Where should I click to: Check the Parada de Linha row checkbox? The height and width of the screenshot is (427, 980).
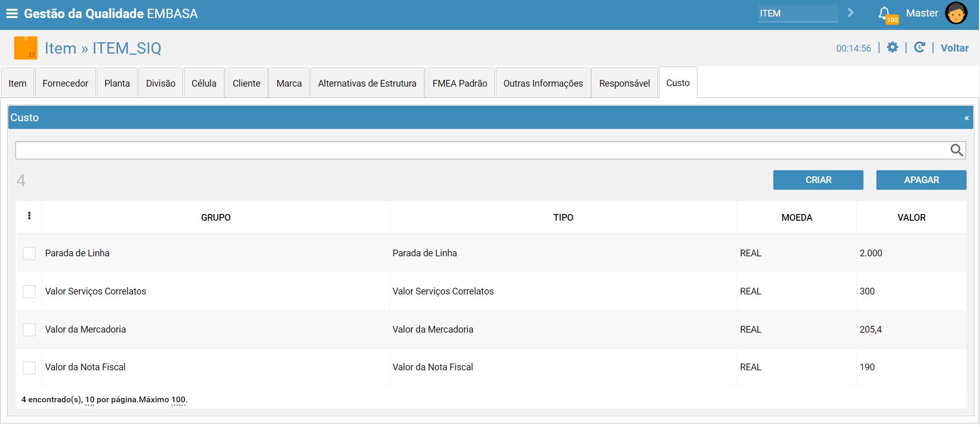pyautogui.click(x=29, y=253)
